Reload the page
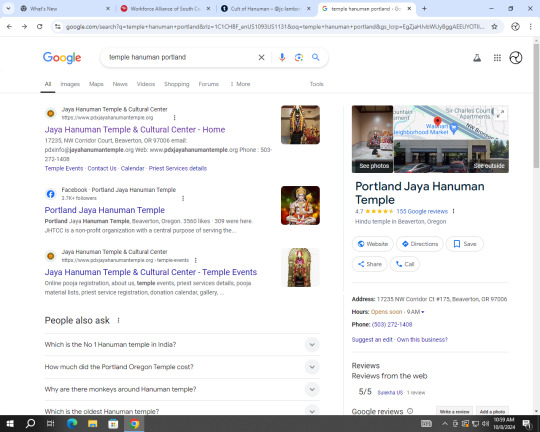 pyautogui.click(x=40, y=27)
